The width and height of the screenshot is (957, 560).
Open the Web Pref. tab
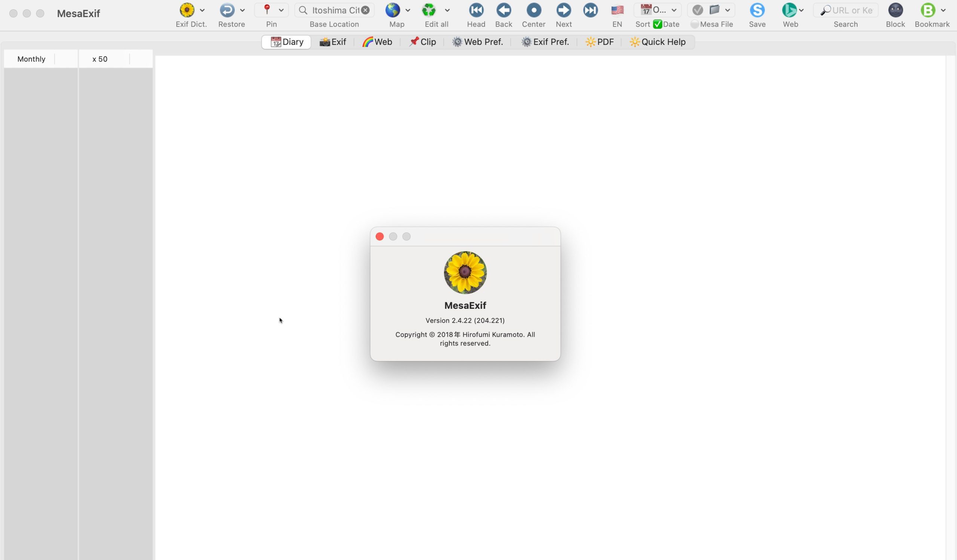pyautogui.click(x=477, y=42)
